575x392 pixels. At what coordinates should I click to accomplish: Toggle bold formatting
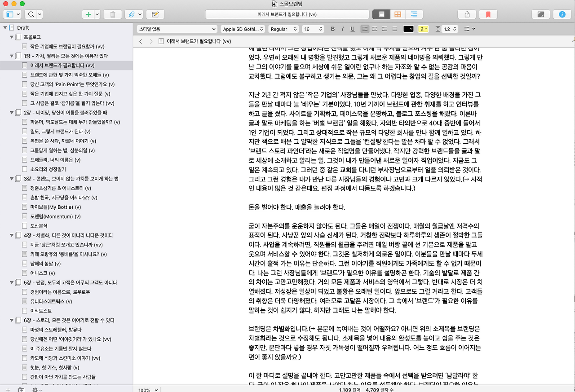pyautogui.click(x=332, y=29)
